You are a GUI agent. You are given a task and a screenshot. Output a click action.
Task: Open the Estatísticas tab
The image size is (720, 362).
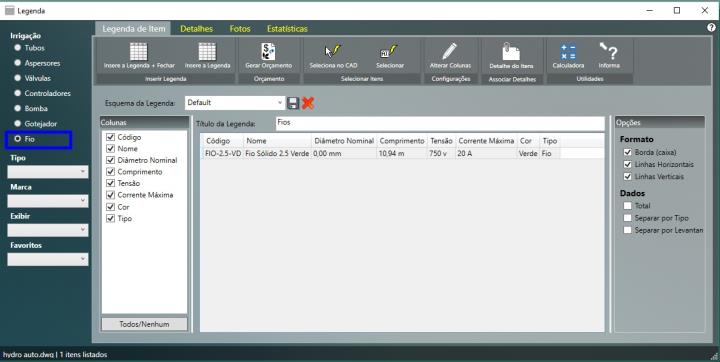point(287,28)
